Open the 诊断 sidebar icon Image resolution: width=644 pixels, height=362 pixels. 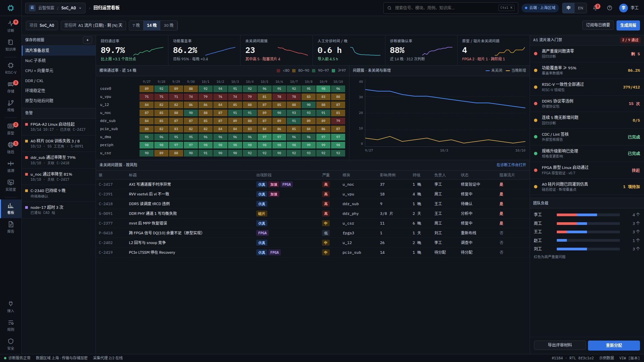pos(11,26)
